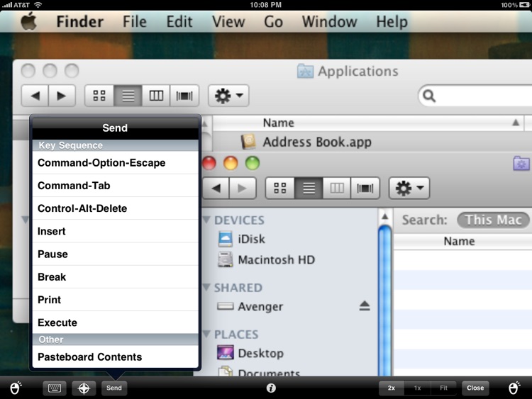Viewport: 532px width, 399px height.
Task: Click the smart folder icon in title bar
Action: (x=521, y=164)
